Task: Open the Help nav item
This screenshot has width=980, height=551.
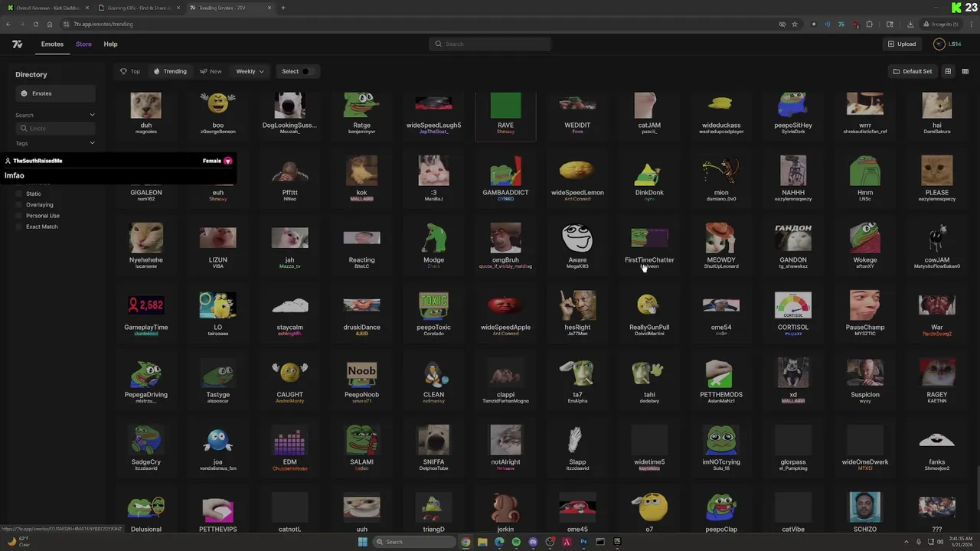Action: (x=110, y=44)
